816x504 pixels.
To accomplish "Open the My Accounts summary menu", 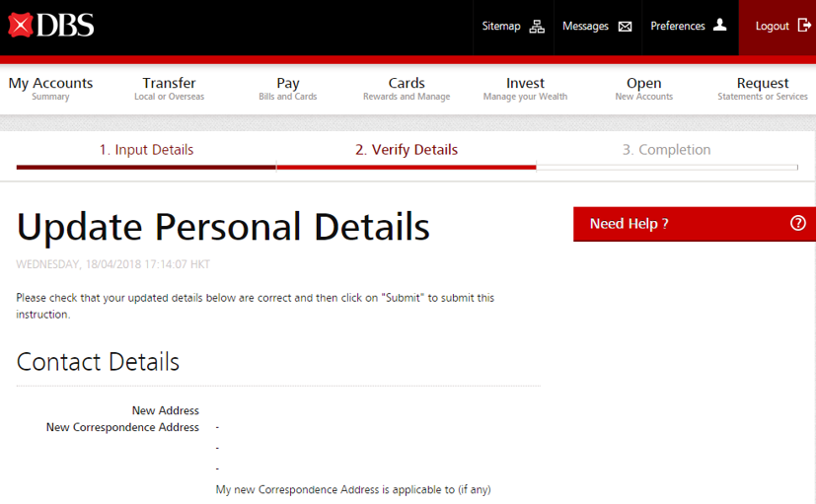I will 50,89.
